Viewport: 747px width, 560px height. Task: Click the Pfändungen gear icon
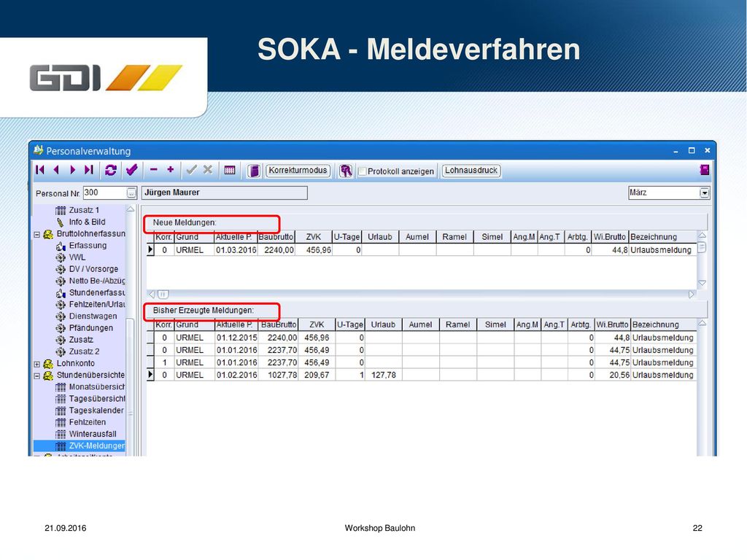61,328
